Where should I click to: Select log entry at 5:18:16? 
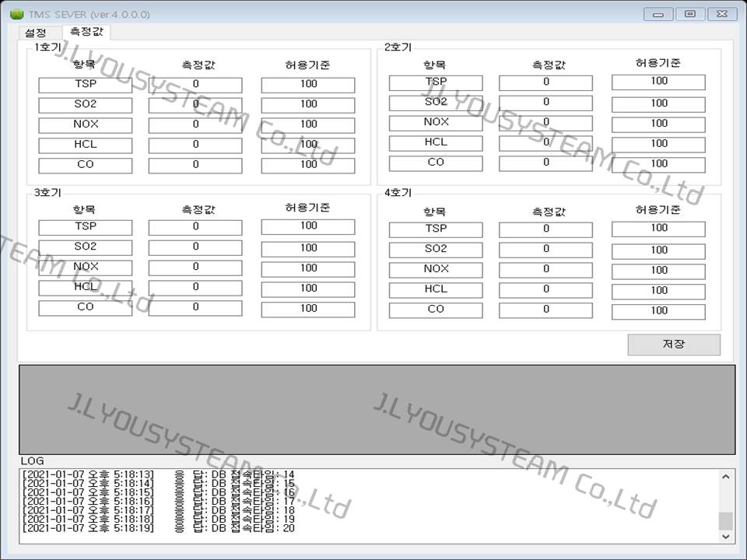click(158, 502)
